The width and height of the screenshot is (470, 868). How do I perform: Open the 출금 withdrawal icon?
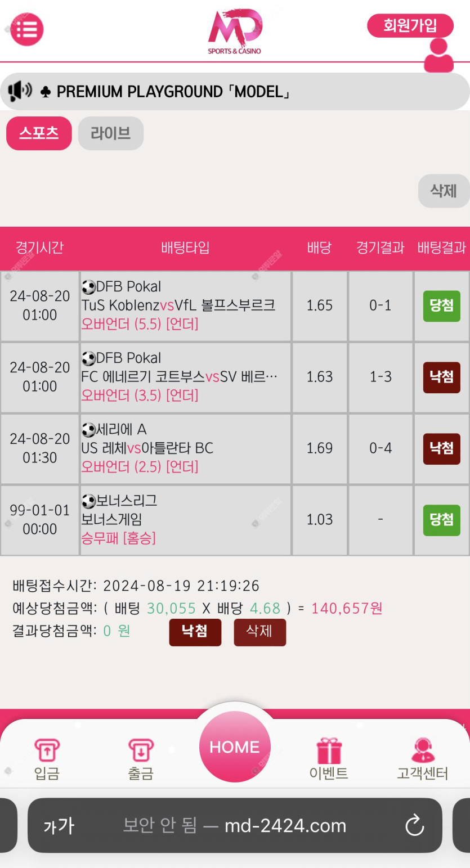point(141,750)
